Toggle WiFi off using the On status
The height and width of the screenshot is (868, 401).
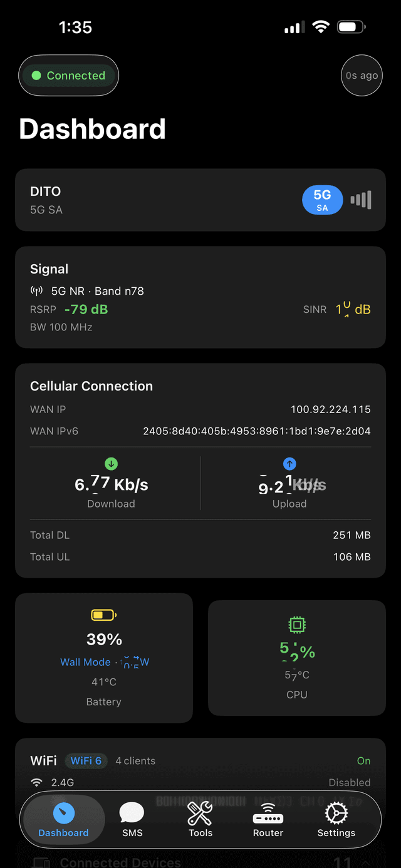(x=363, y=760)
